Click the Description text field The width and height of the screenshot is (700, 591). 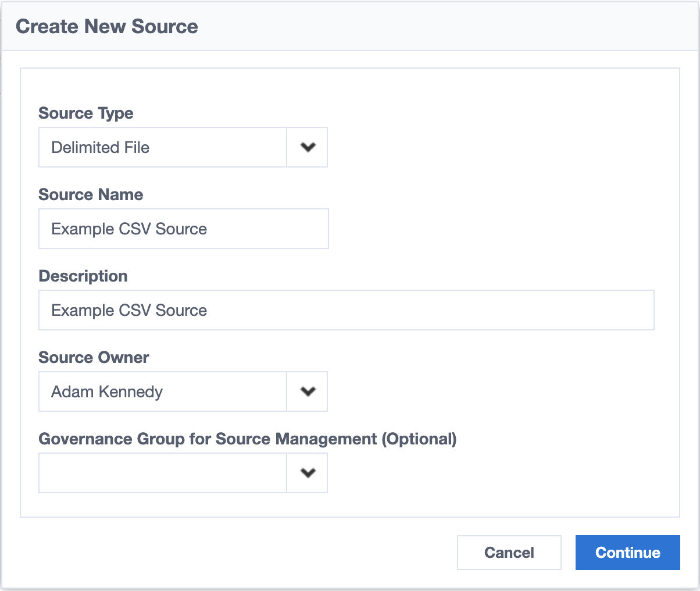(x=346, y=310)
